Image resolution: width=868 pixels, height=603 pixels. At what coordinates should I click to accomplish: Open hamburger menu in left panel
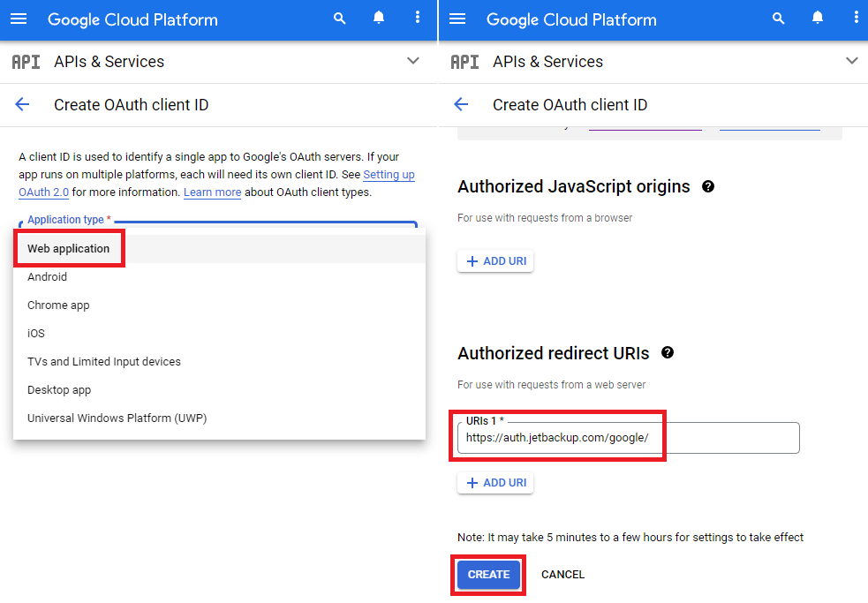[19, 19]
